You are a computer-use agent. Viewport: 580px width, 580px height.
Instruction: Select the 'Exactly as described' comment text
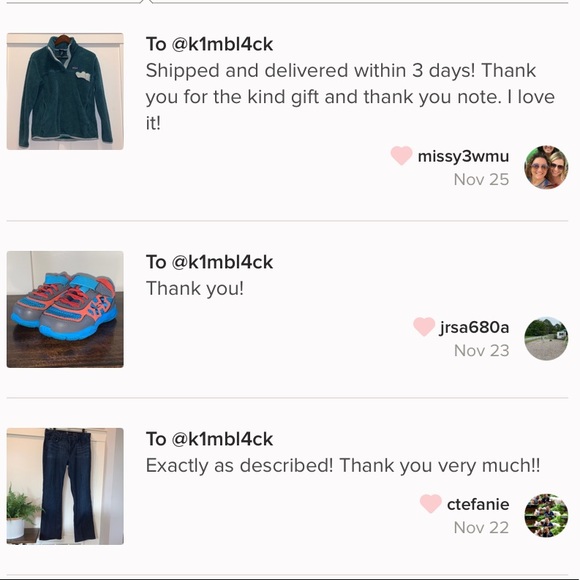[x=343, y=465]
